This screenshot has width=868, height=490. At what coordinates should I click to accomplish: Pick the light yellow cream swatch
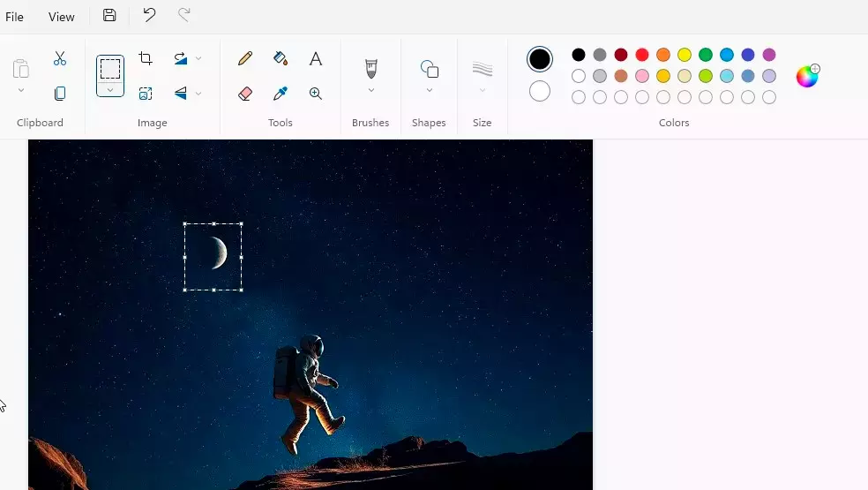685,76
